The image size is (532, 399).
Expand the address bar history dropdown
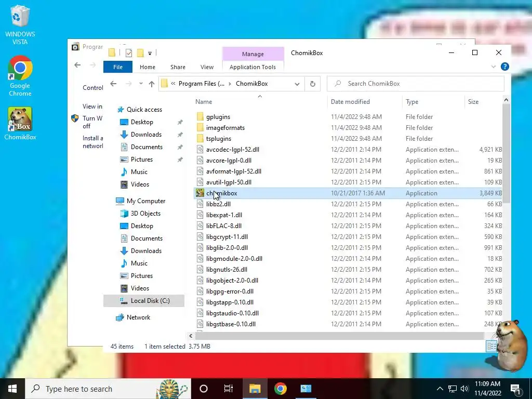[x=297, y=84]
